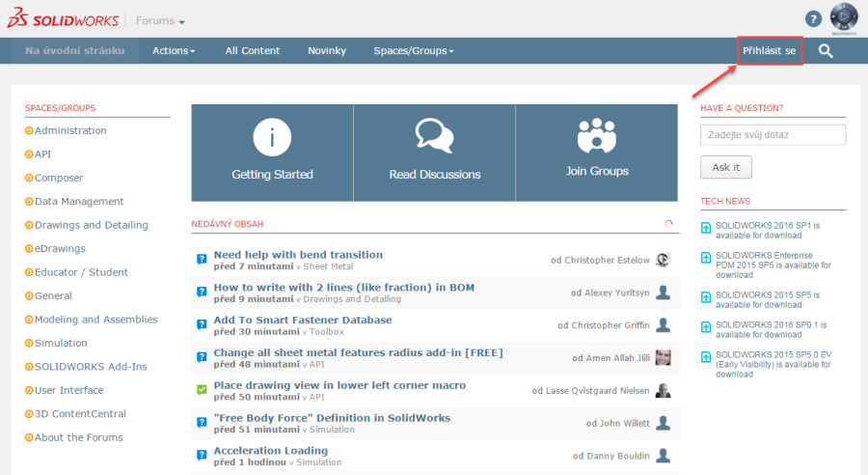Open the User Interface space
This screenshot has height=475, width=868.
tap(68, 390)
